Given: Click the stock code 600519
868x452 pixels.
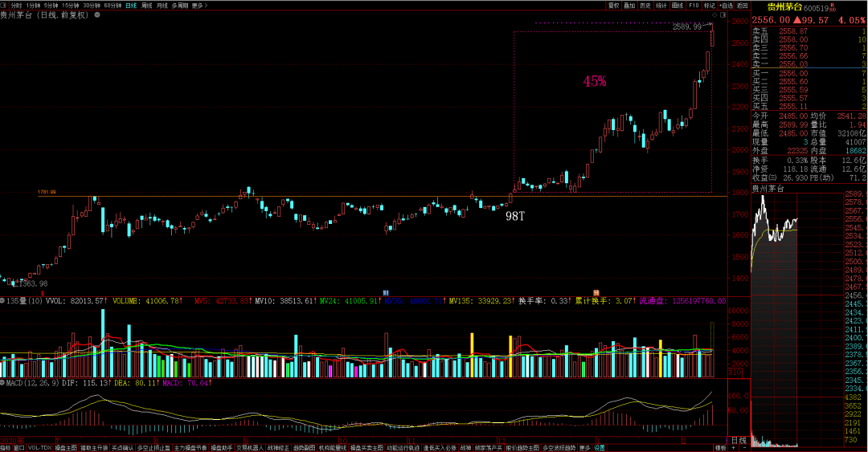Looking at the screenshot, I should 816,8.
